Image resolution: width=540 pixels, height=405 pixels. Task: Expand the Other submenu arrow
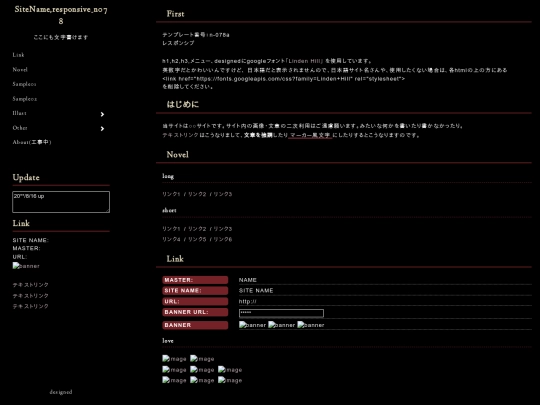point(102,128)
